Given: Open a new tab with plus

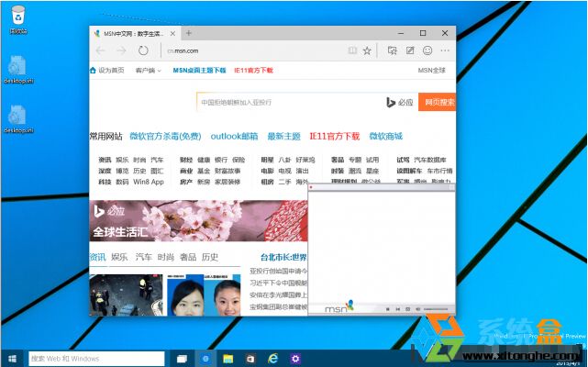Looking at the screenshot, I should [189, 33].
